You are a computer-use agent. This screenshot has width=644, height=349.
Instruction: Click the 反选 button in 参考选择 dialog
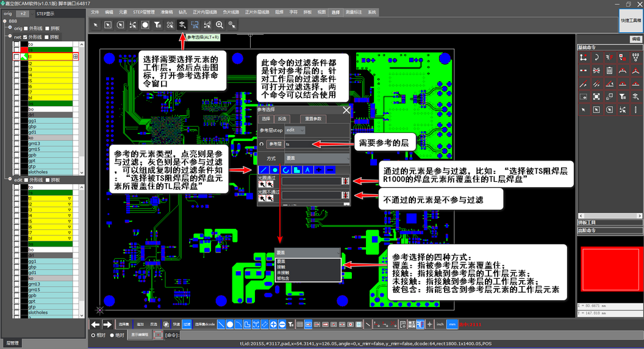tap(282, 119)
